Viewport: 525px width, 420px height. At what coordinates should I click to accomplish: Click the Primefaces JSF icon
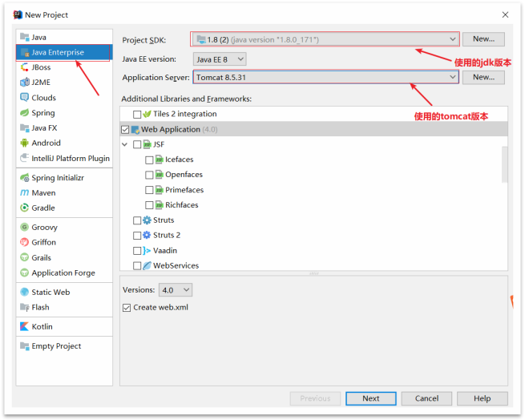tap(159, 190)
